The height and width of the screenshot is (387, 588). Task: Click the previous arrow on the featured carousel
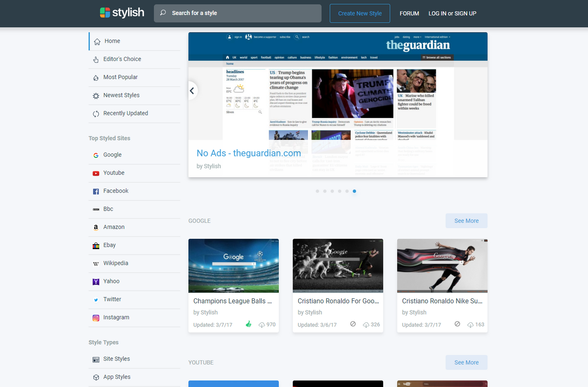click(x=192, y=90)
